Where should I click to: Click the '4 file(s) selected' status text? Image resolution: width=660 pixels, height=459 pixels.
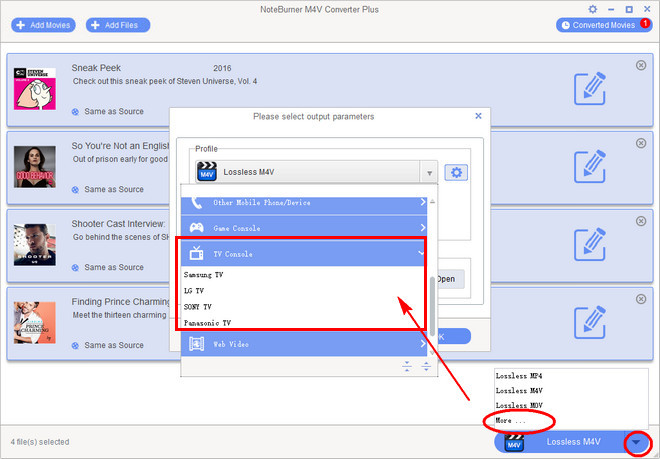[40, 442]
